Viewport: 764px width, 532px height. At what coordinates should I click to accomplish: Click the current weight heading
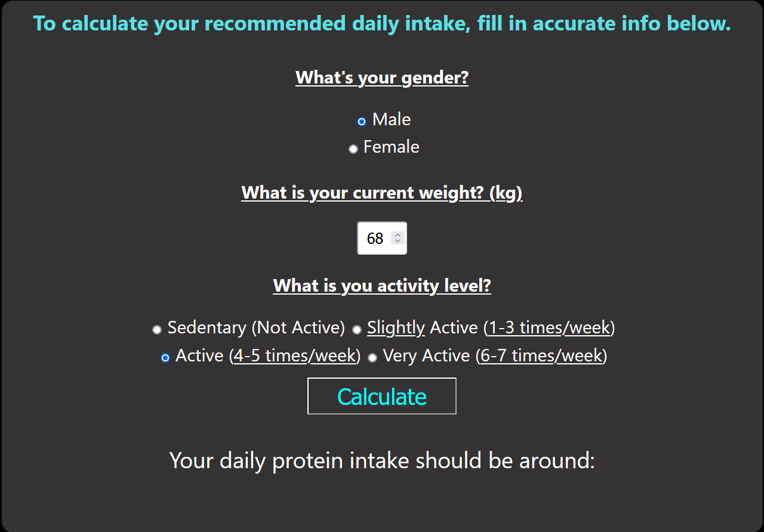tap(382, 193)
